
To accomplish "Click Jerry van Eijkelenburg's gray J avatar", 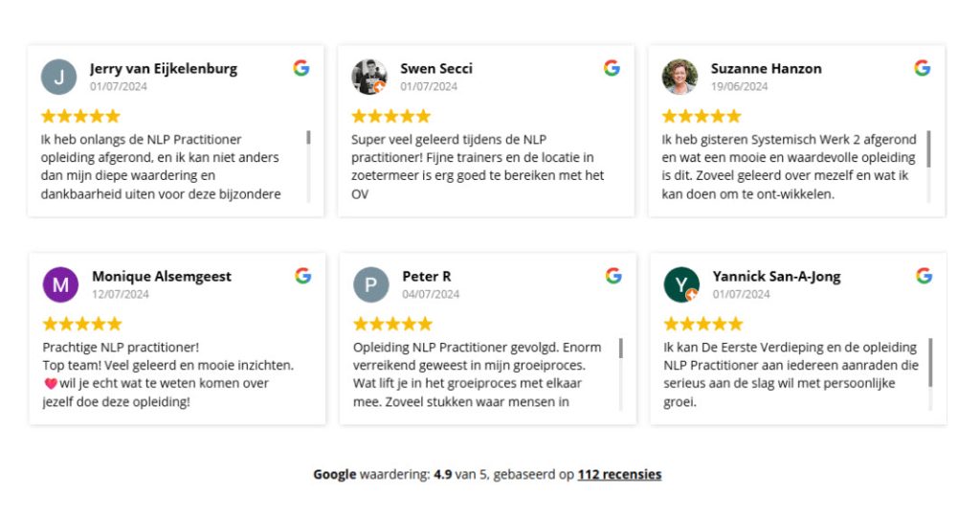I will [x=58, y=77].
